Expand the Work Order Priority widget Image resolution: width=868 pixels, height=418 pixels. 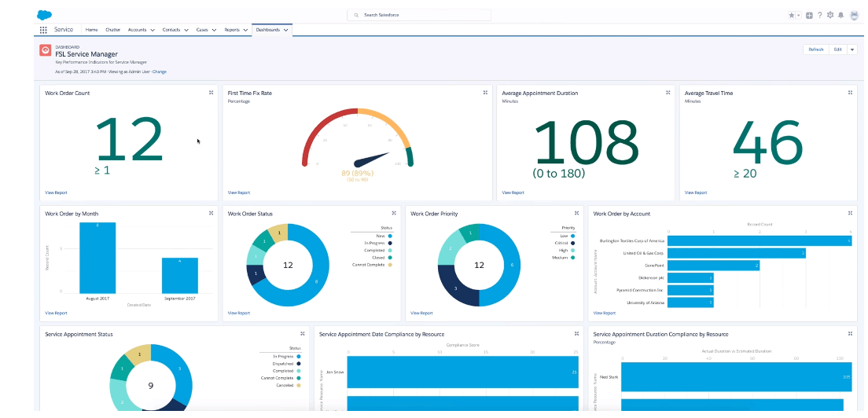click(576, 213)
